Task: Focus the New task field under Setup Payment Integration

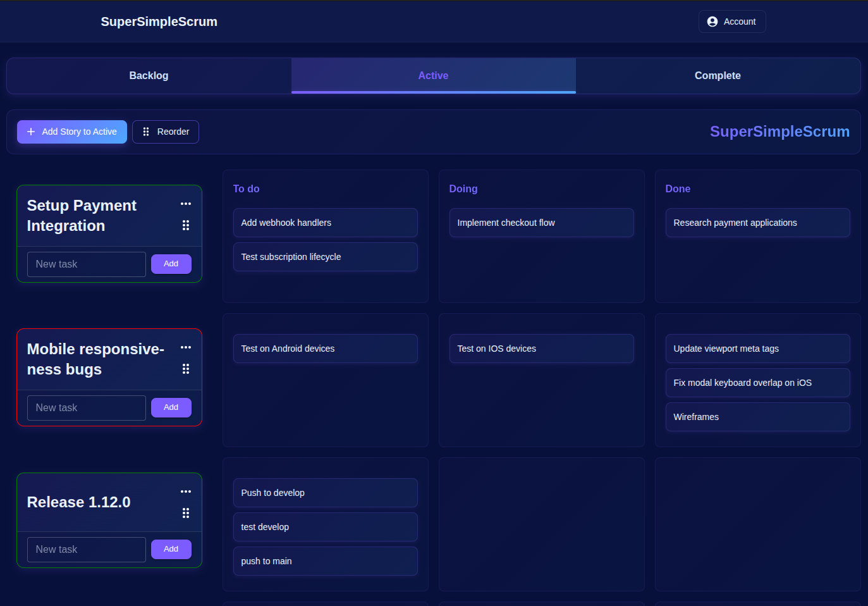Action: point(86,264)
